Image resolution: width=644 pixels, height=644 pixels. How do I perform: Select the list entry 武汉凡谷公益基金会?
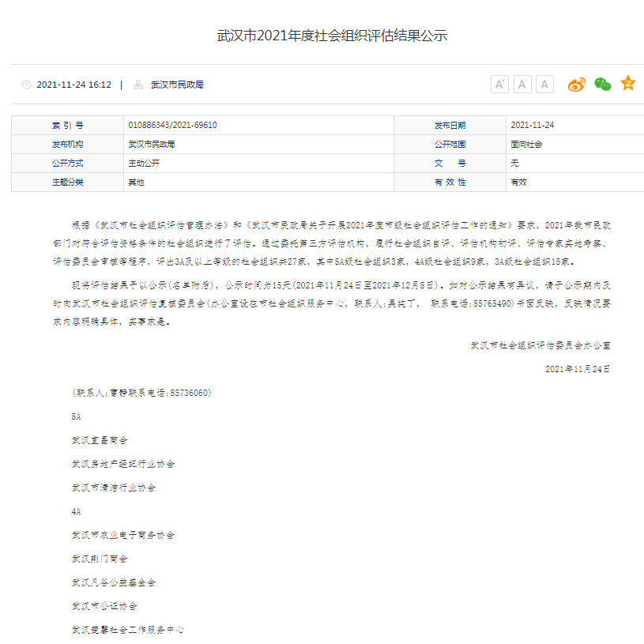click(114, 582)
